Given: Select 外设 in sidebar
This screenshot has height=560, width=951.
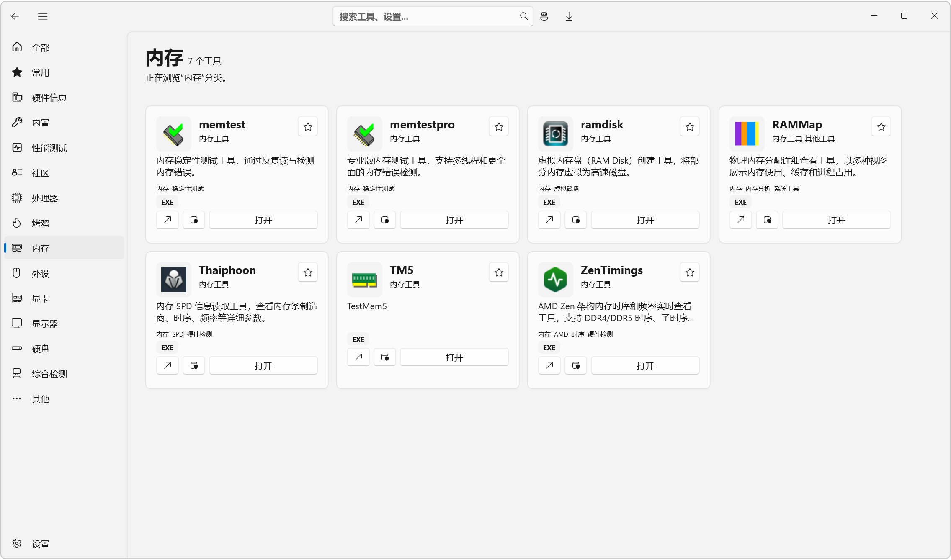Looking at the screenshot, I should [64, 273].
